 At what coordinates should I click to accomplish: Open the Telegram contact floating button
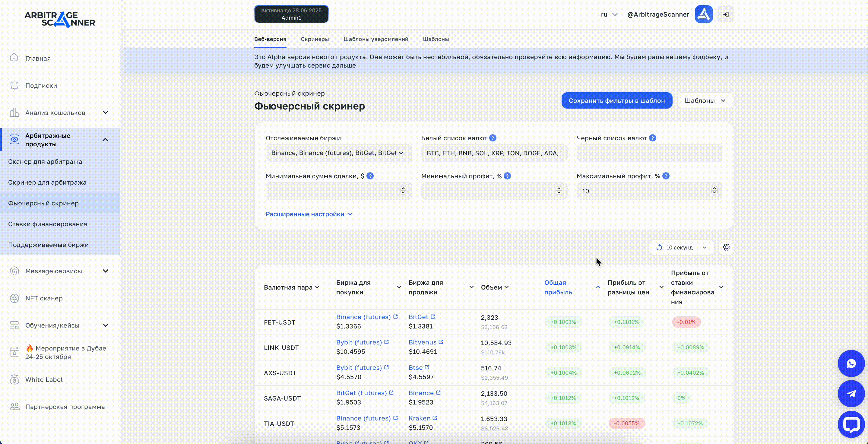click(x=851, y=393)
